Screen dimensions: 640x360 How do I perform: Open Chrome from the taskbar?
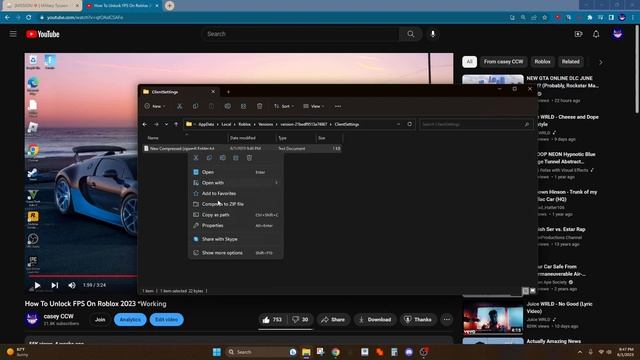336,352
